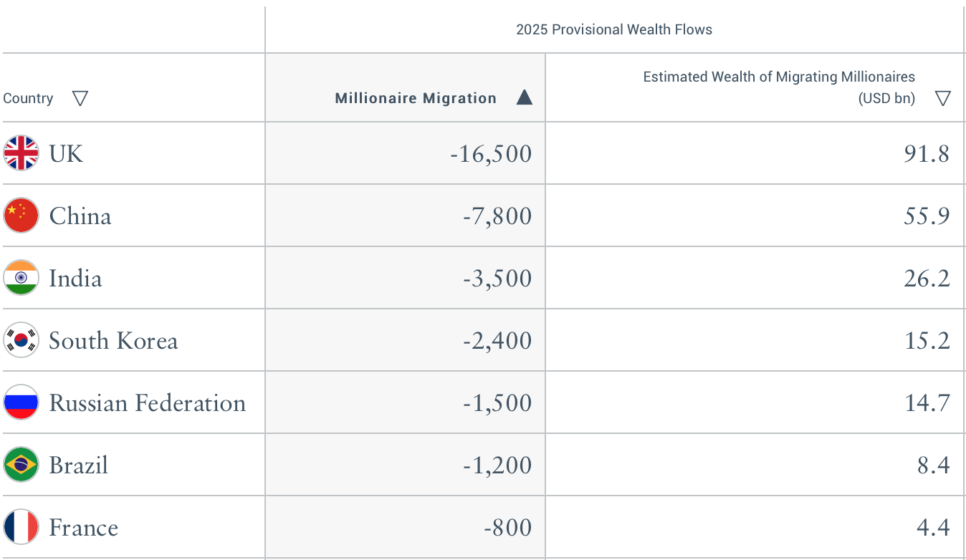Click the Russian Federation flag icon
Viewport: 966px width, 560px height.
click(21, 402)
